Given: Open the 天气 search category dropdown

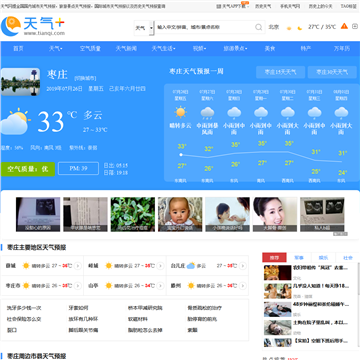Looking at the screenshot, I should [x=144, y=28].
